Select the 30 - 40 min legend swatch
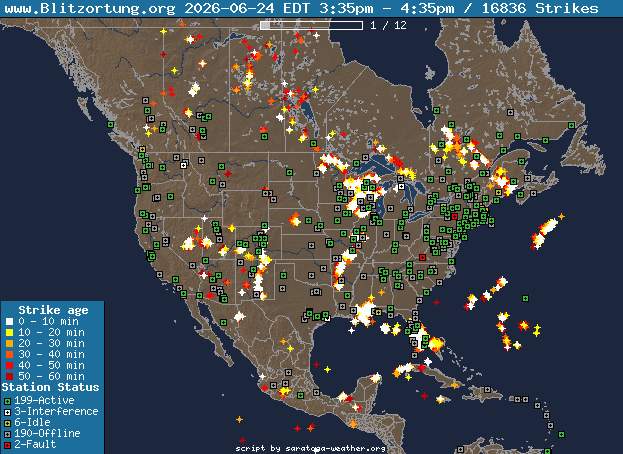The image size is (623, 454). [x=10, y=354]
